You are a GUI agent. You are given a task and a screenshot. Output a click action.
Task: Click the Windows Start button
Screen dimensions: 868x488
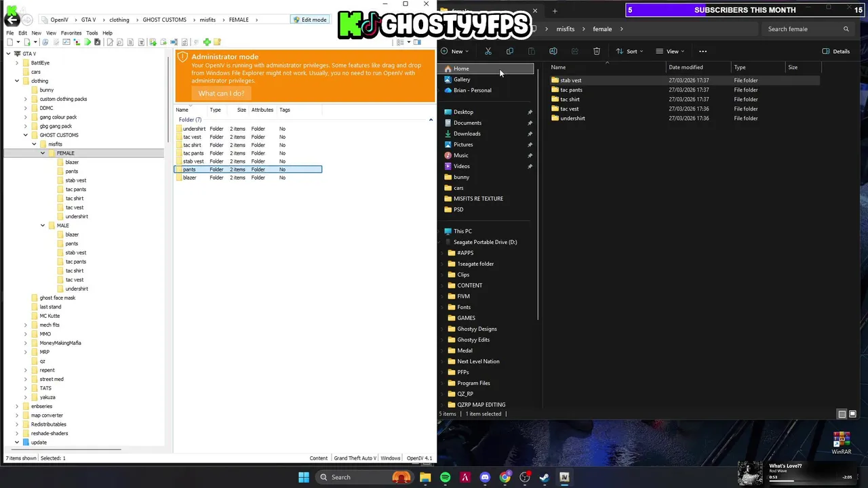pyautogui.click(x=304, y=477)
